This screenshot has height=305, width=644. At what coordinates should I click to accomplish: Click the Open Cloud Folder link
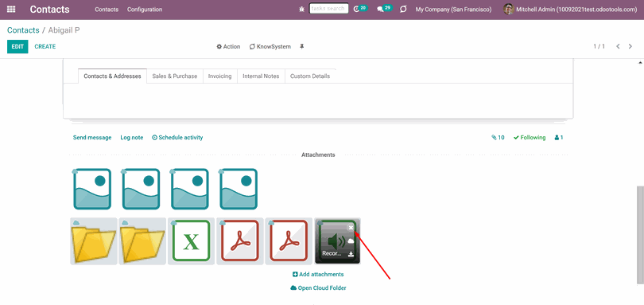(x=318, y=288)
